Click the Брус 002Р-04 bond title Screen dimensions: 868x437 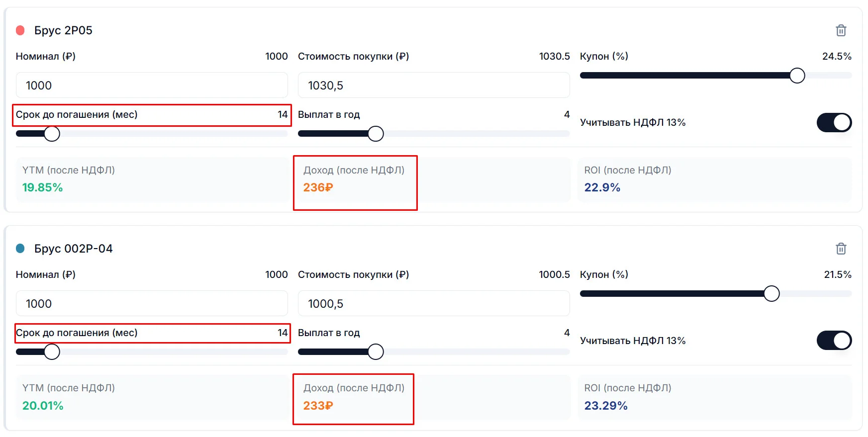[74, 249]
